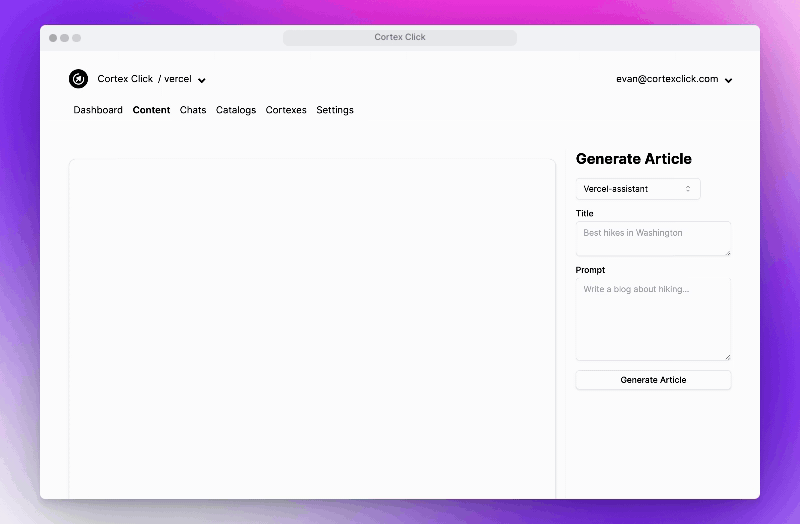Viewport: 800px width, 524px height.
Task: Select the Content tab
Action: point(151,110)
